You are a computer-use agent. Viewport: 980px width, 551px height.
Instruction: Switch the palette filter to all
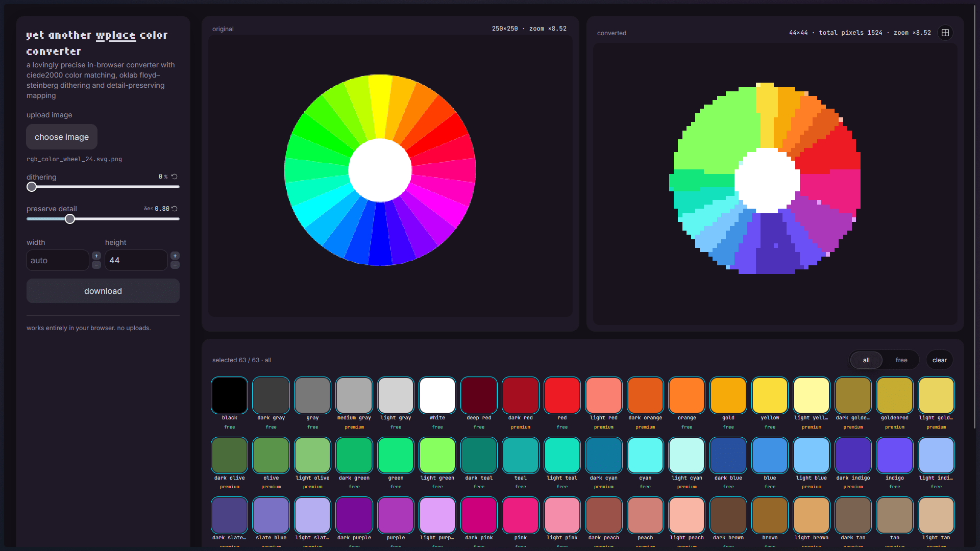[x=866, y=360]
